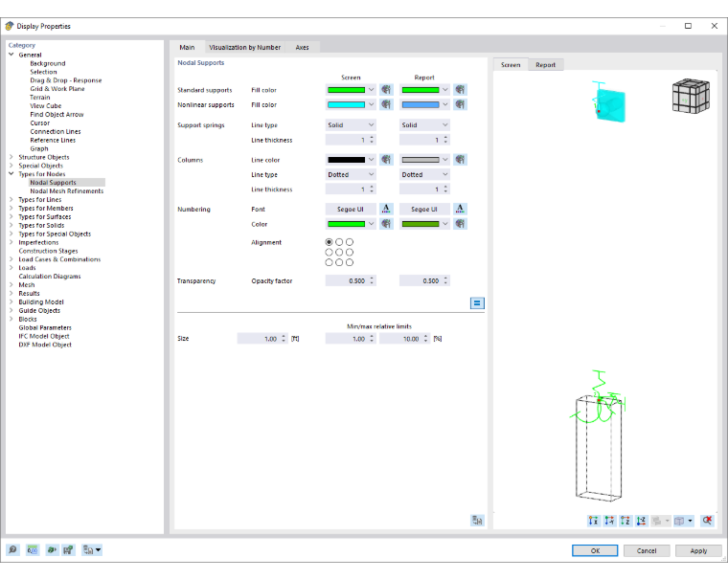Screen dimensions: 728x580
Task: Select Nodal Mesh Refinements in category tree
Action: point(67,190)
